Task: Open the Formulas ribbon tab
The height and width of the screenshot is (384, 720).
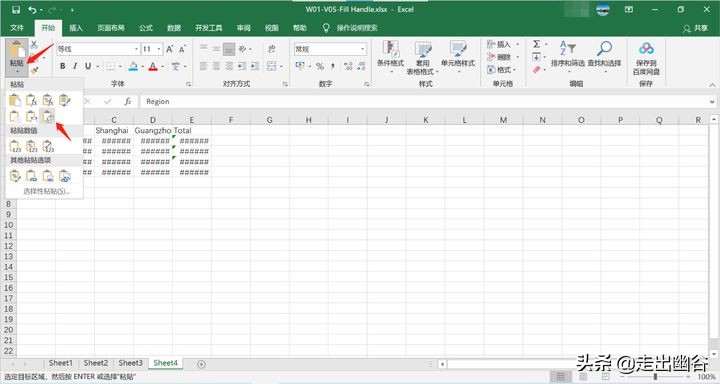Action: point(146,28)
